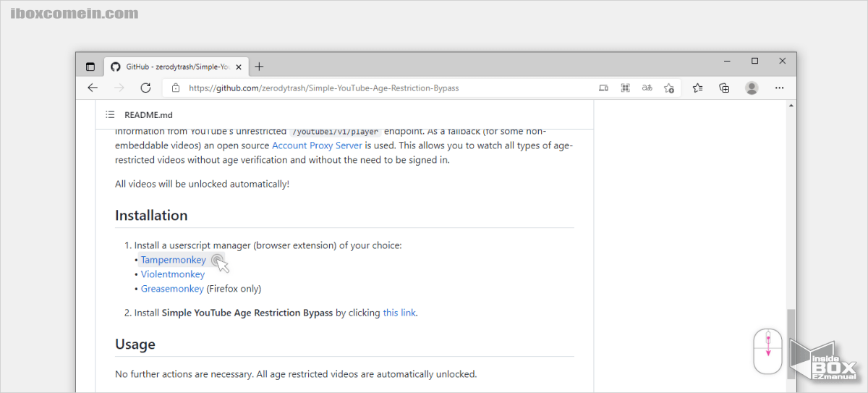This screenshot has height=393, width=868.
Task: View site information lock icon
Action: coord(176,88)
